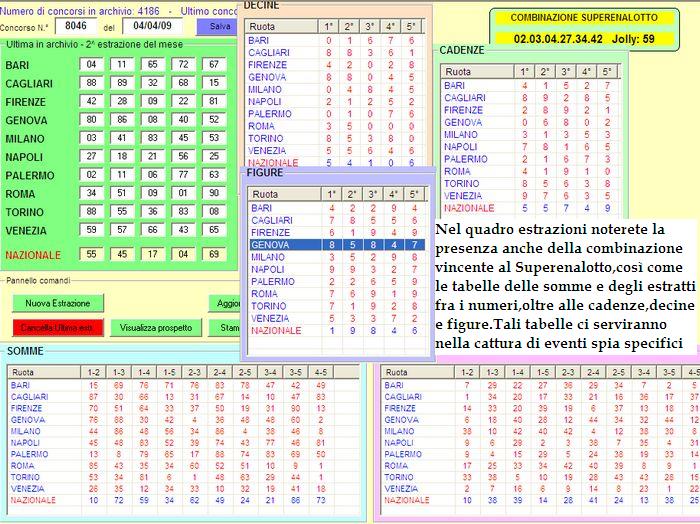Image resolution: width=700 pixels, height=524 pixels.
Task: Click the ROMA field containing 90
Action: coord(214,193)
